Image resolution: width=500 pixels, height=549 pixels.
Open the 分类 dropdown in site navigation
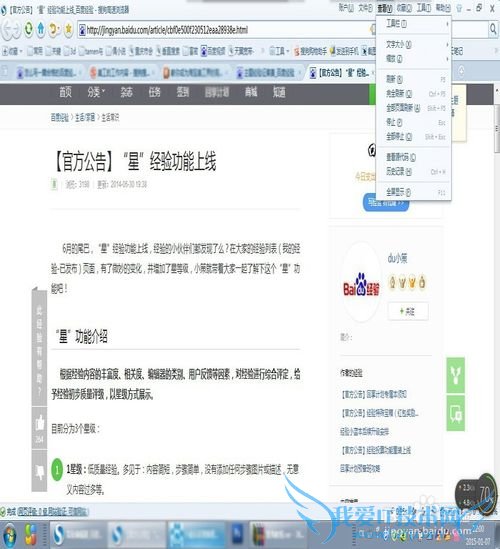click(96, 92)
